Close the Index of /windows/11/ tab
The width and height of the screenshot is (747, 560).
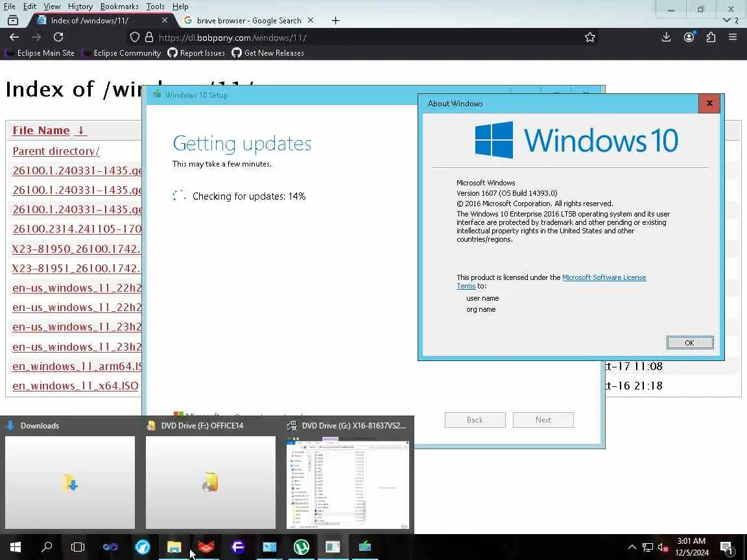(x=164, y=21)
